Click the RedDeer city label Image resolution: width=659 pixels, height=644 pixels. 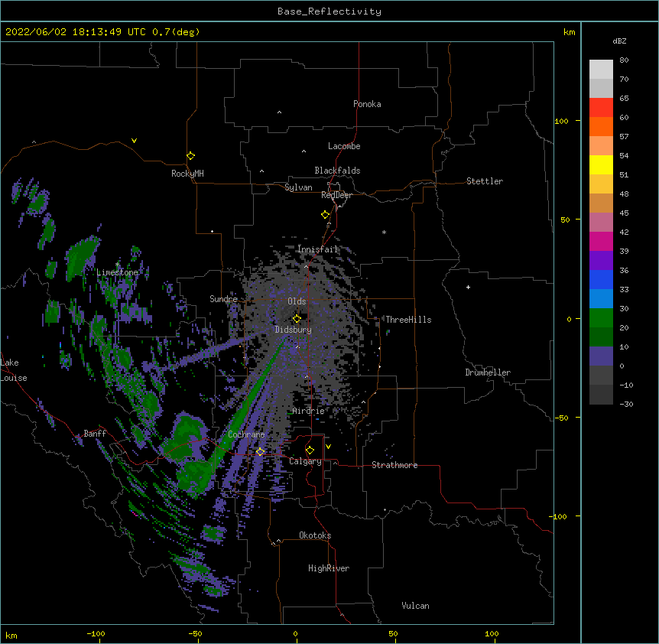(336, 195)
